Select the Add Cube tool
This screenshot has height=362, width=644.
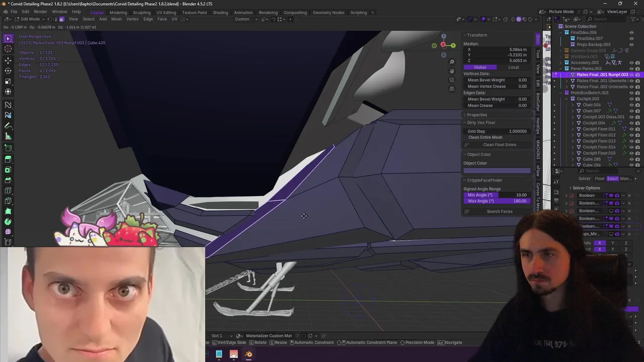point(8,148)
